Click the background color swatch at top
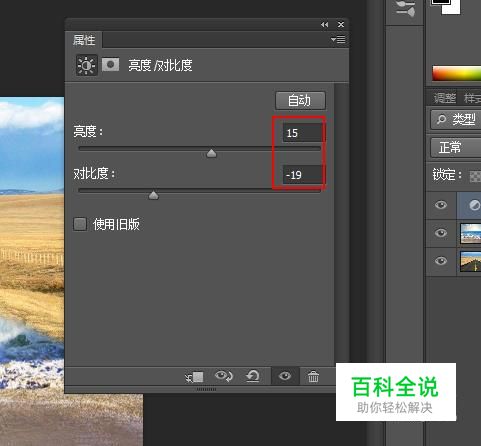 tap(454, 9)
